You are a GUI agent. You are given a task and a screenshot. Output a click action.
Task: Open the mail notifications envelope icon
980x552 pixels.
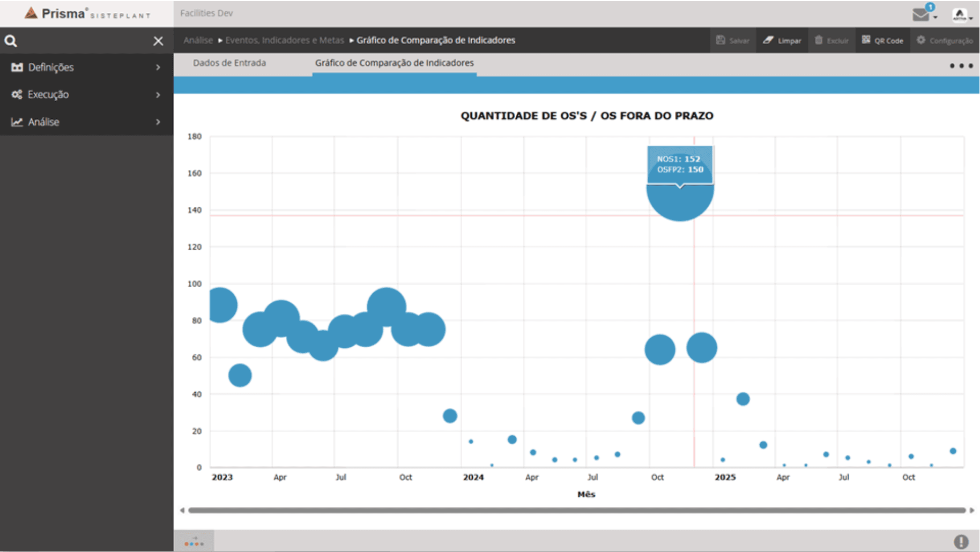click(922, 14)
